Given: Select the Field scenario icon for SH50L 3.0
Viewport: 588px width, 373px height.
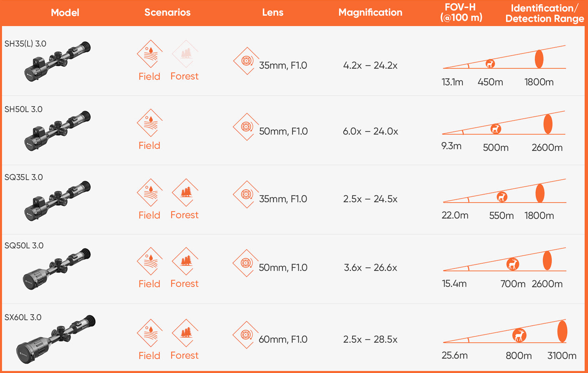Looking at the screenshot, I should pos(150,123).
